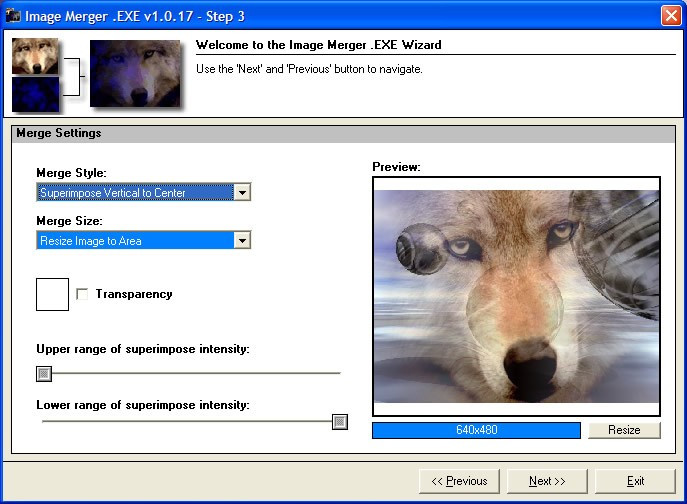
Task: Enable the Transparency checkbox
Action: [82, 294]
